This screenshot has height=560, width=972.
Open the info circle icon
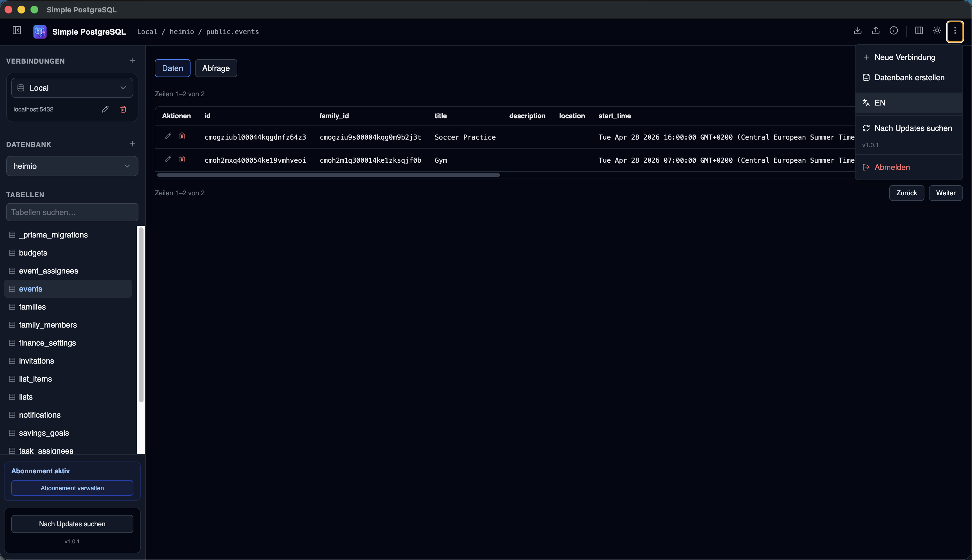(x=893, y=30)
